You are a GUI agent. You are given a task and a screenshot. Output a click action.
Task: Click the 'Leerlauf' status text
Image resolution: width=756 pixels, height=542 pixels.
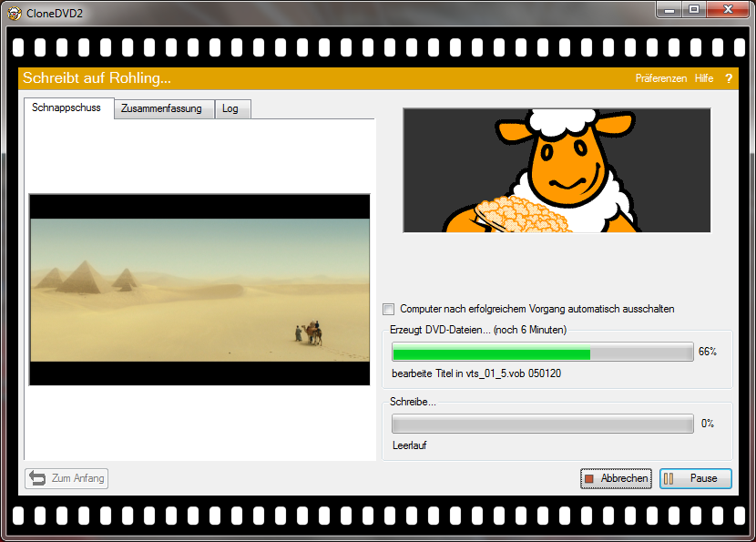409,445
